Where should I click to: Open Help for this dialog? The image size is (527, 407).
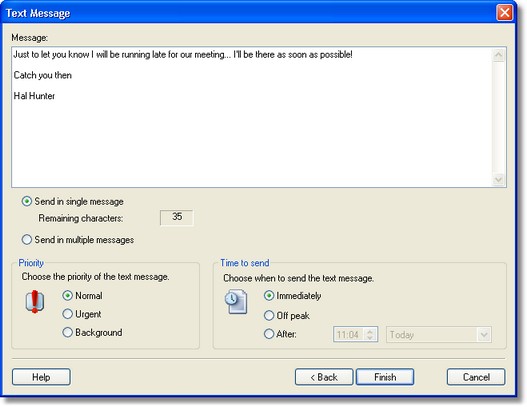coord(41,377)
